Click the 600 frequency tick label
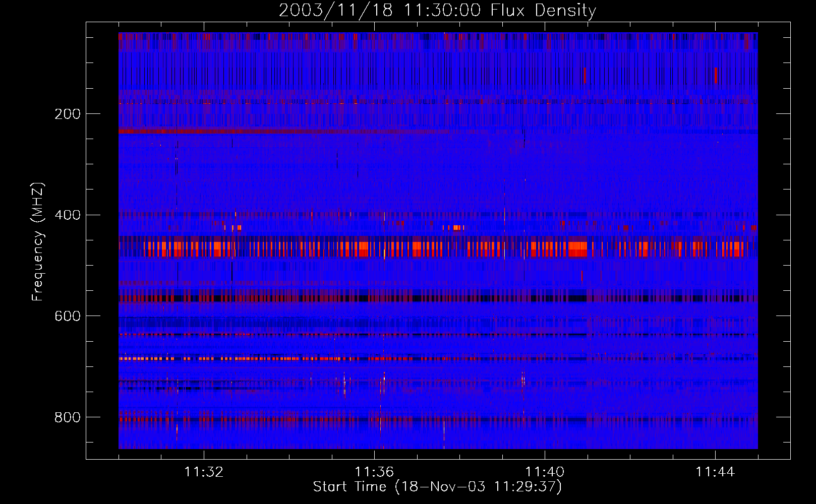Viewport: 816px width, 504px height. 68,316
